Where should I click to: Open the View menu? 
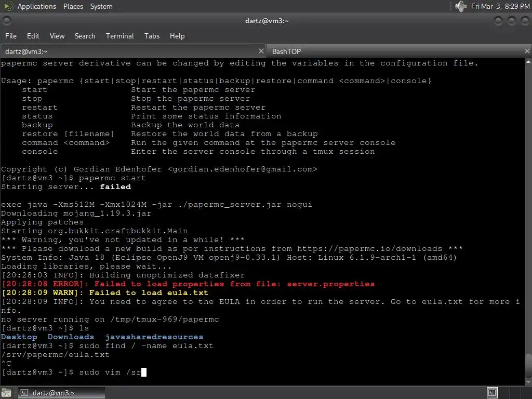(x=57, y=36)
